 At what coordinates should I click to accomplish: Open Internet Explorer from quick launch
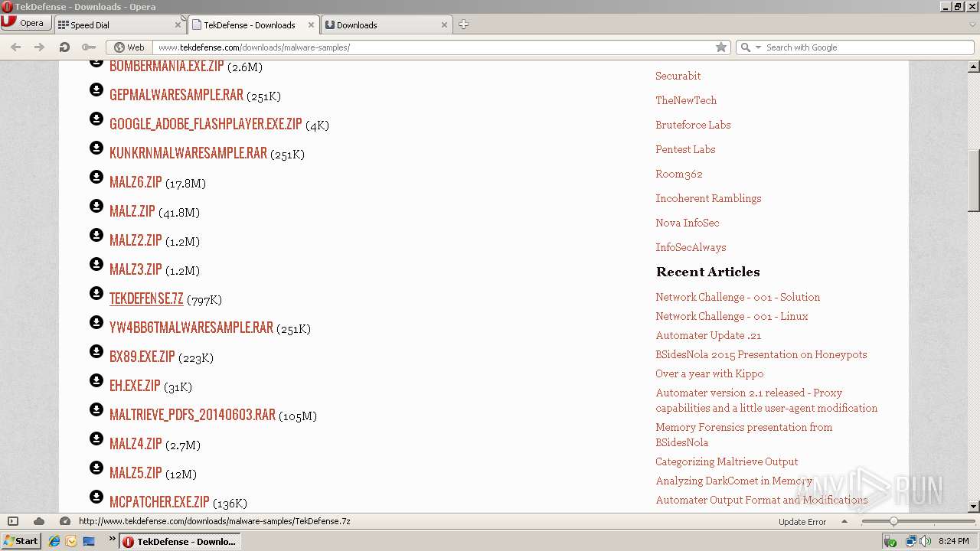[54, 541]
